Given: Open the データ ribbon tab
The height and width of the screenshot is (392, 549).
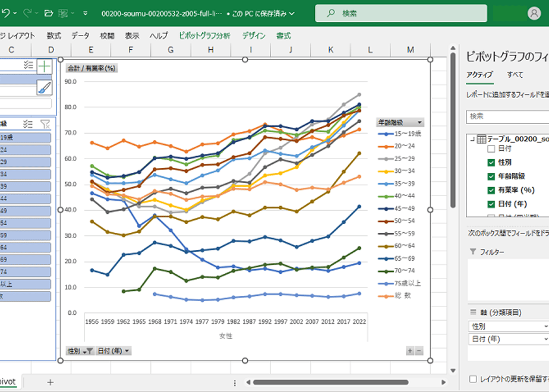Looking at the screenshot, I should pyautogui.click(x=81, y=36).
